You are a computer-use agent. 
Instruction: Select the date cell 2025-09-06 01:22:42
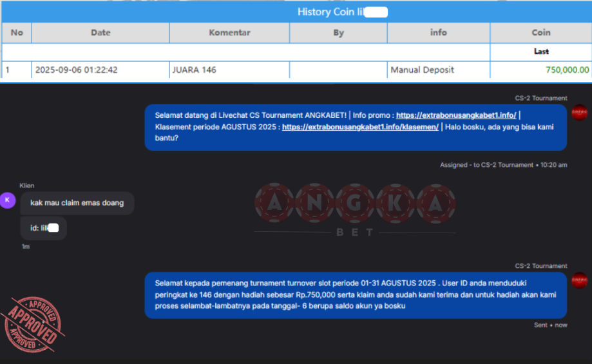100,70
